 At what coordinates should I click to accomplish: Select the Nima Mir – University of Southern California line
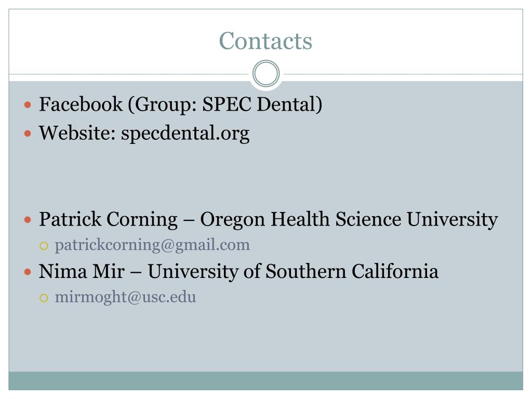tap(238, 271)
